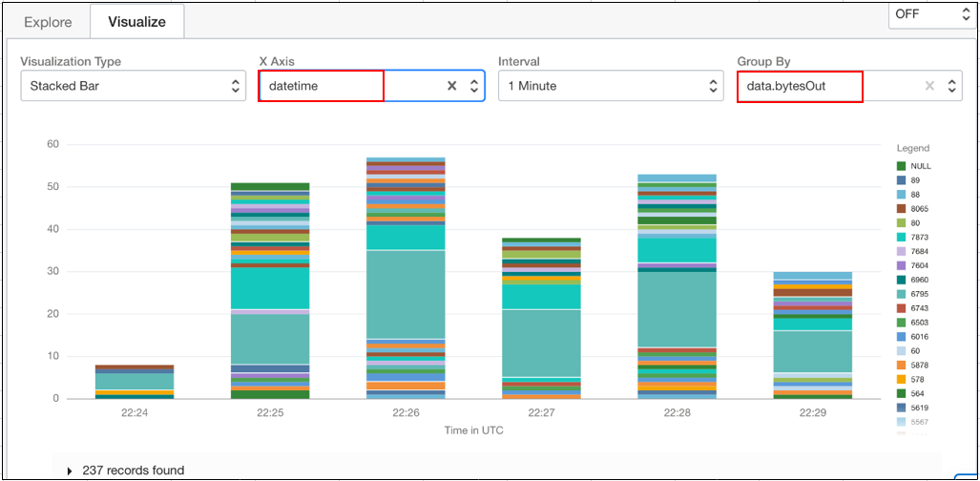Click the 6016 legend swatch
Screen dimensions: 980x481
[901, 337]
